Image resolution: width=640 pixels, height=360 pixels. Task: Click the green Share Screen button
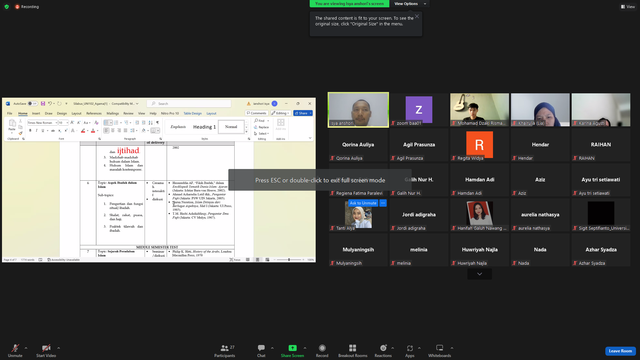[292, 350]
